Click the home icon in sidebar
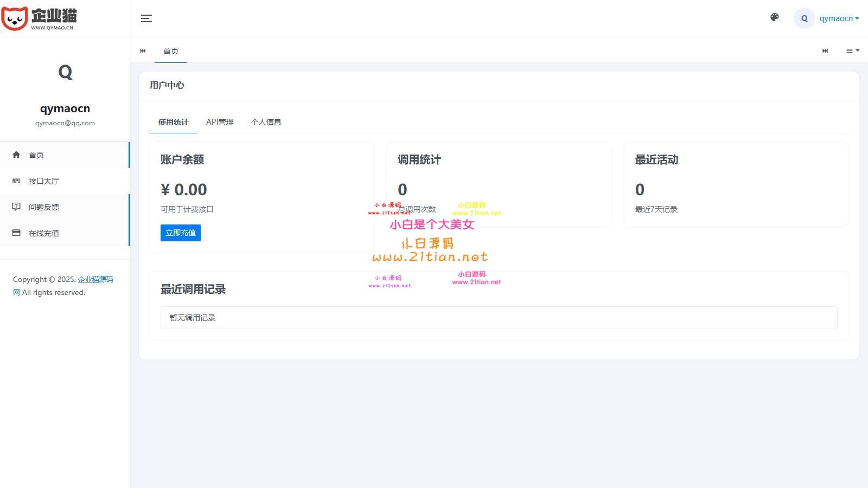 point(16,155)
